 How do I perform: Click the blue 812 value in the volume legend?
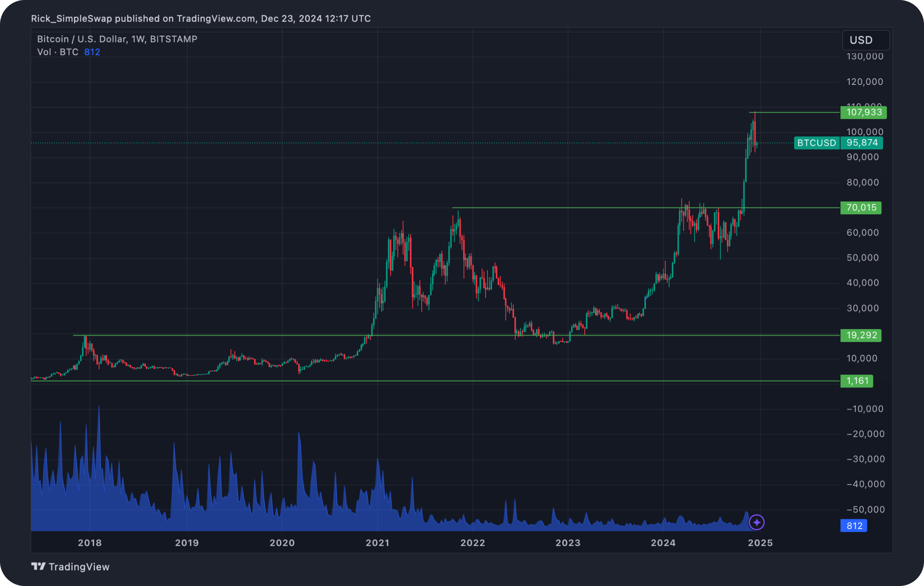(92, 52)
